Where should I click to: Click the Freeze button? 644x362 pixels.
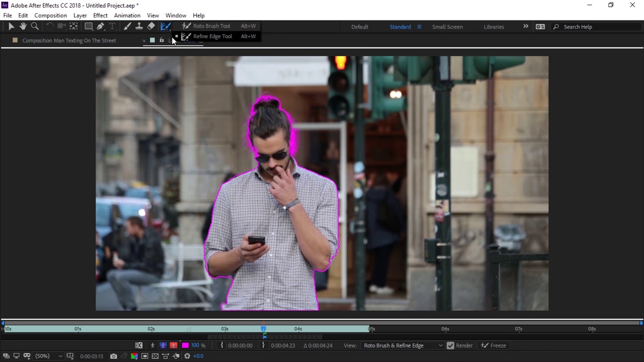click(x=494, y=345)
